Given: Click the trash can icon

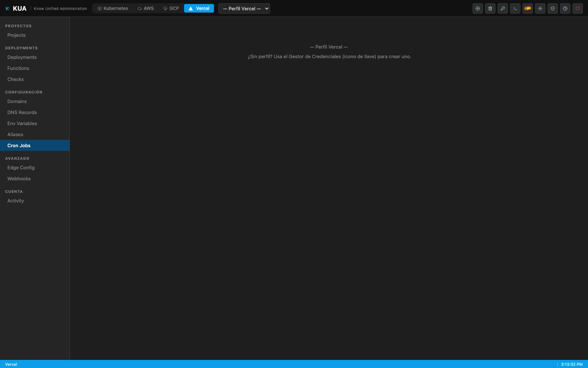Looking at the screenshot, I should (x=490, y=8).
